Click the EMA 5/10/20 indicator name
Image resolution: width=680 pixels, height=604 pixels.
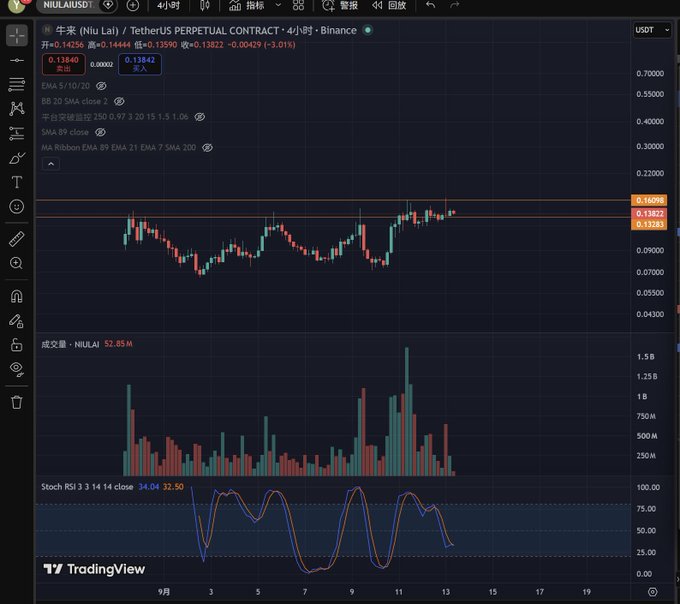pyautogui.click(x=65, y=86)
